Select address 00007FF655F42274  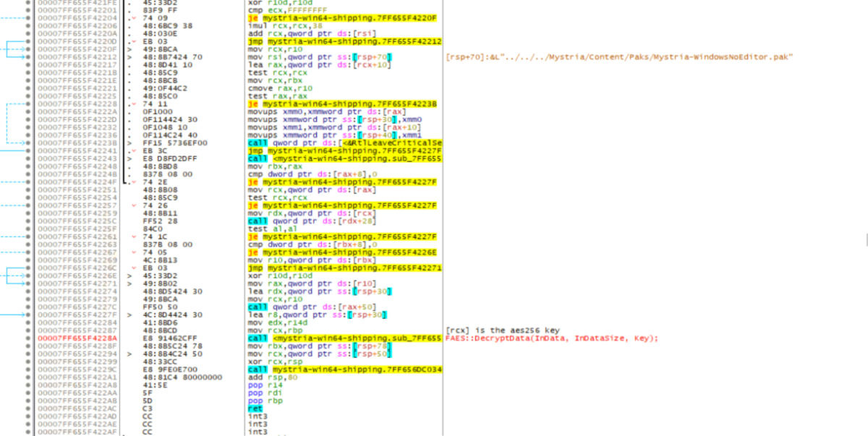click(x=77, y=291)
